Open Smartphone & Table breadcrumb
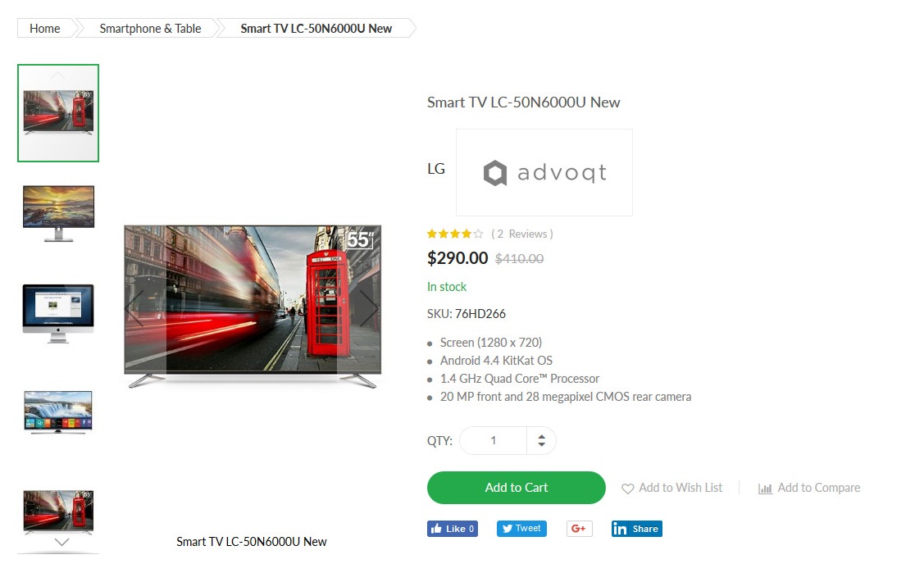The image size is (924, 573). coord(150,28)
